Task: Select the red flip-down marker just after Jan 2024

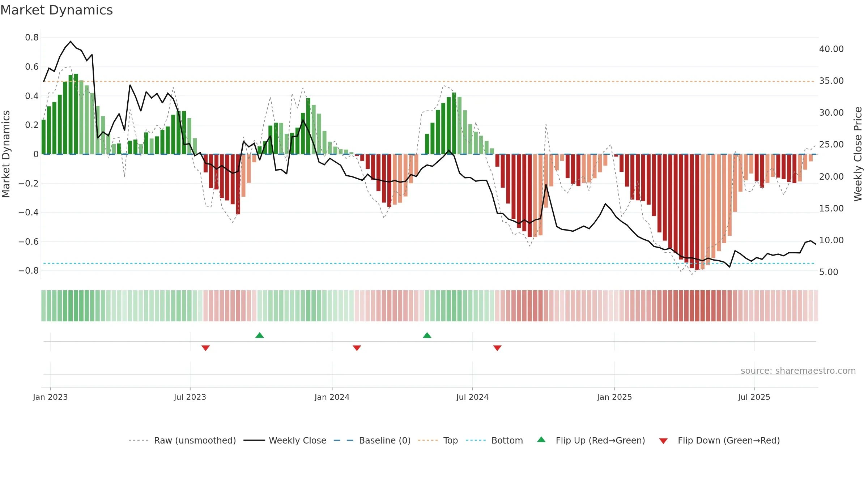Action: (x=357, y=348)
